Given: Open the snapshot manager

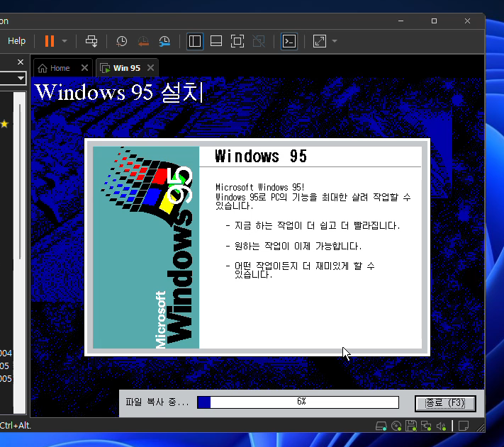Looking at the screenshot, I should (164, 41).
